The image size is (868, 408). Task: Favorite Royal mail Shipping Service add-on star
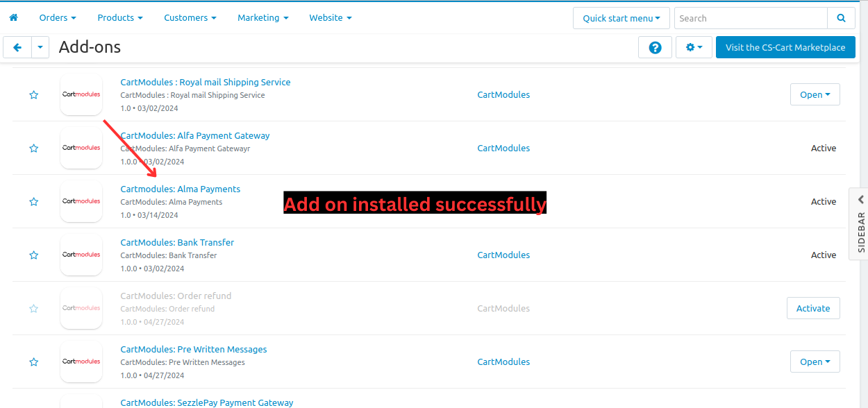tap(33, 95)
